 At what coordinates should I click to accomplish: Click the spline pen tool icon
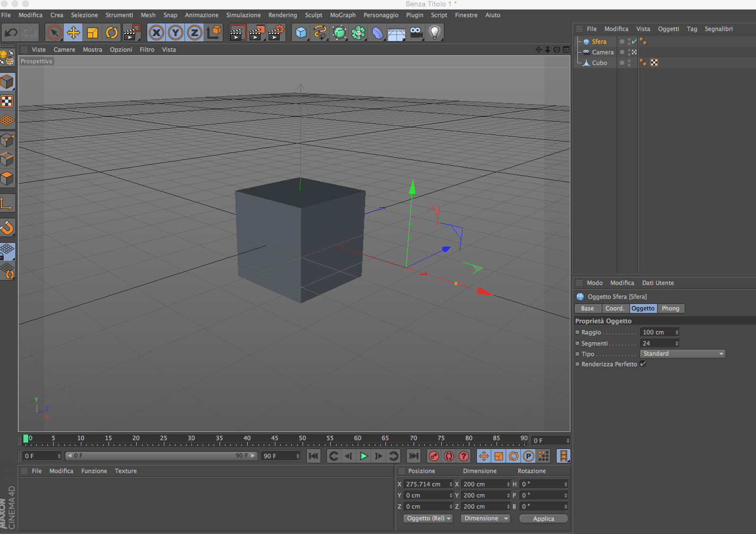point(320,33)
